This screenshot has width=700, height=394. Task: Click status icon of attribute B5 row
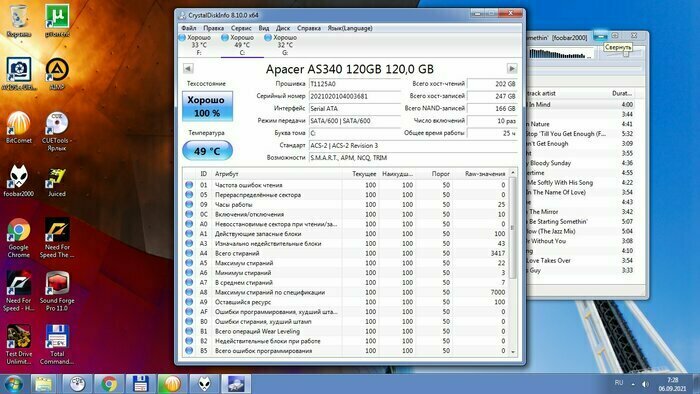pyautogui.click(x=189, y=351)
